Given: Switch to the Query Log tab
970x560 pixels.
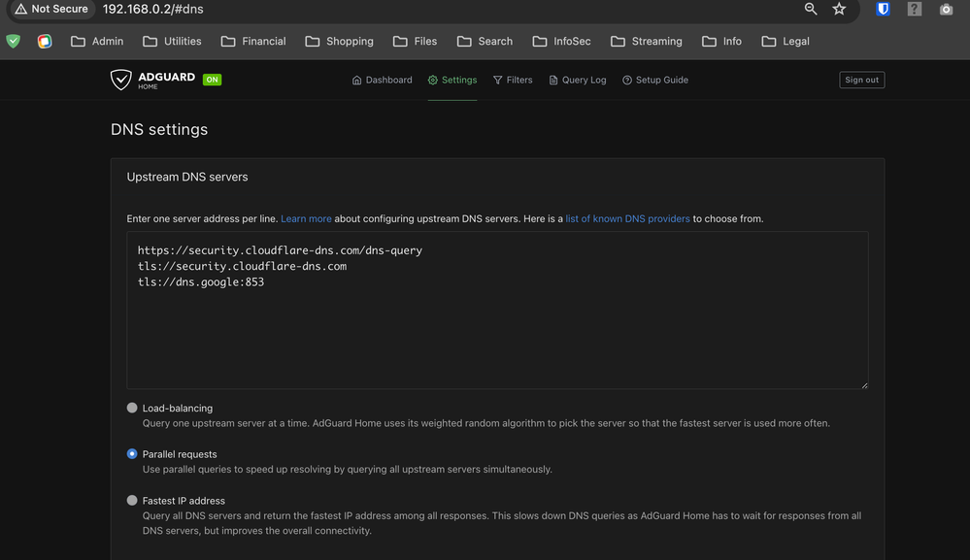Looking at the screenshot, I should pos(577,80).
